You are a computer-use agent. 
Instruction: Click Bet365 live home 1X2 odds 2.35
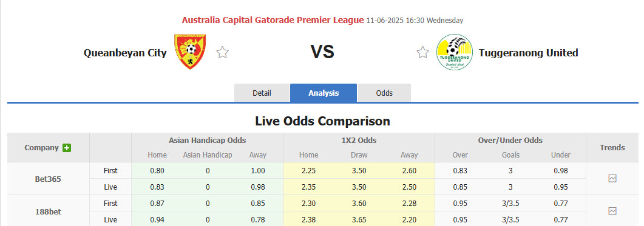click(x=308, y=187)
